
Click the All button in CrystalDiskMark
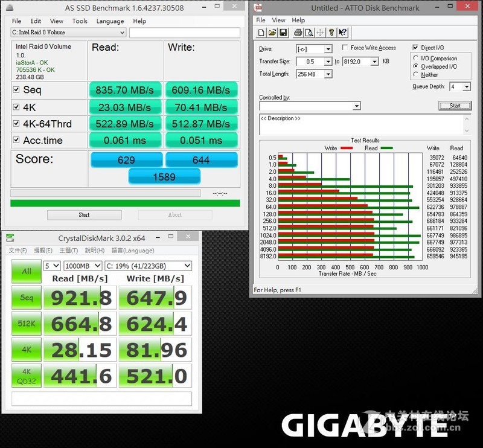27,272
